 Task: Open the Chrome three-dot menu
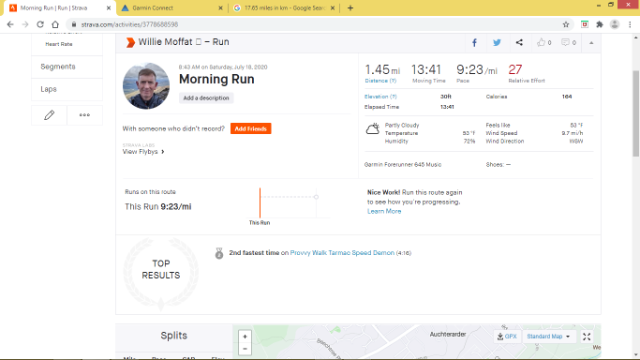[x=630, y=24]
